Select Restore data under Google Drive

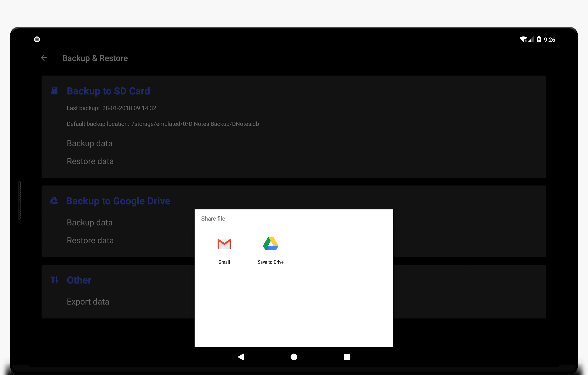(x=90, y=240)
